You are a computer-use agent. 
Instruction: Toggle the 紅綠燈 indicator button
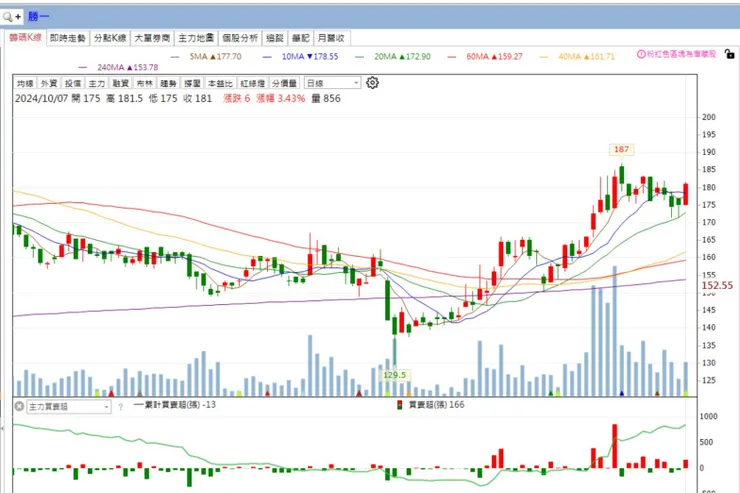[x=252, y=84]
